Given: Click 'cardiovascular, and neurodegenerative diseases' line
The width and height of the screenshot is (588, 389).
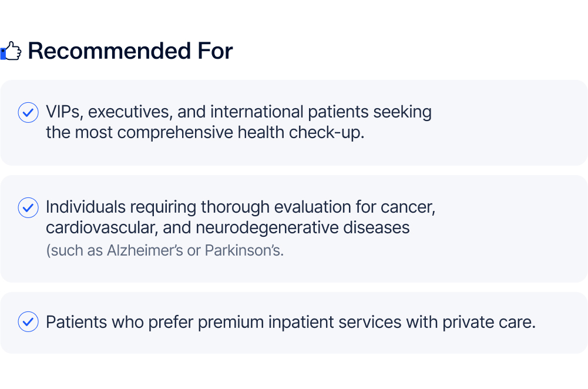Looking at the screenshot, I should point(227,227).
